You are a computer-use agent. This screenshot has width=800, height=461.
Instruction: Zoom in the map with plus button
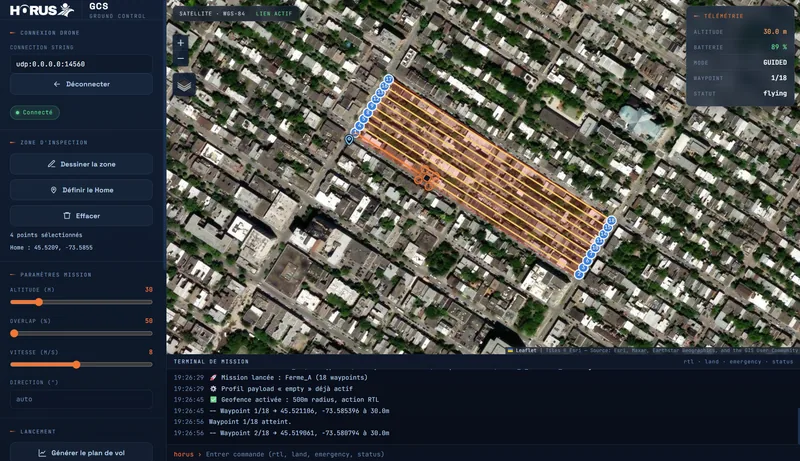(181, 43)
